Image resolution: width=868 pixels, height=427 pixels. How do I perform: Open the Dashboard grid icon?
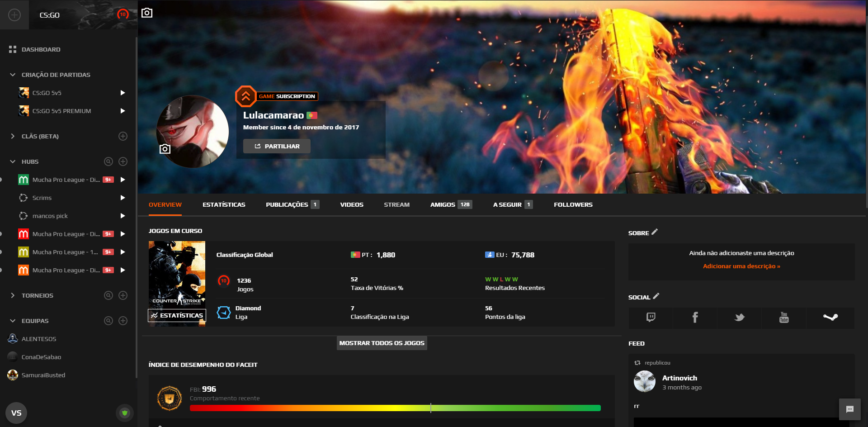point(13,49)
